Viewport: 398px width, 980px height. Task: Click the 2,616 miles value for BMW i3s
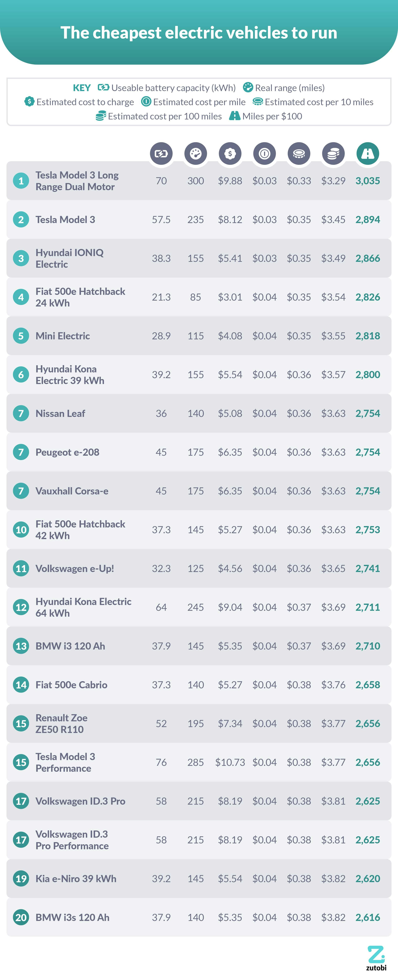368,918
